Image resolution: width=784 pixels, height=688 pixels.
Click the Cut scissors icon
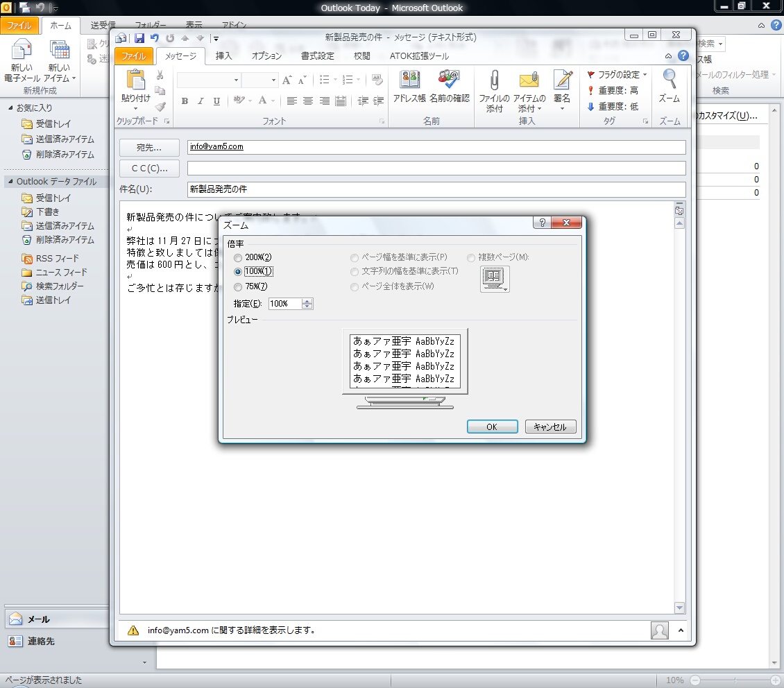tap(160, 75)
